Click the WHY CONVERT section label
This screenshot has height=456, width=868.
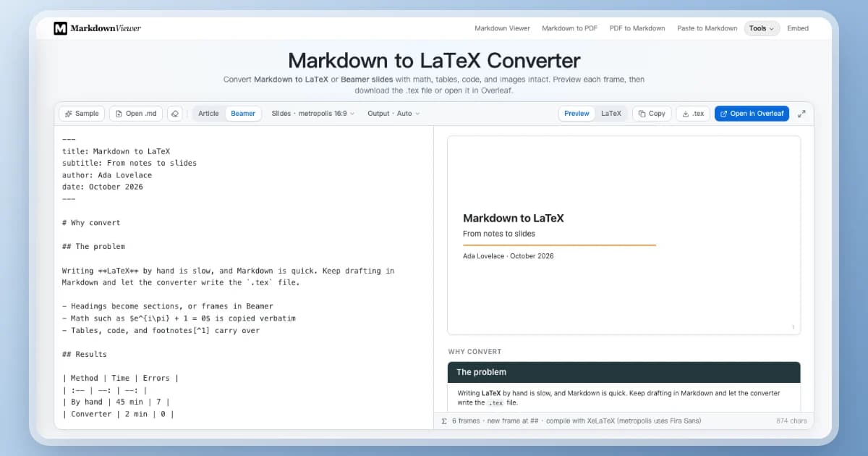pos(475,352)
